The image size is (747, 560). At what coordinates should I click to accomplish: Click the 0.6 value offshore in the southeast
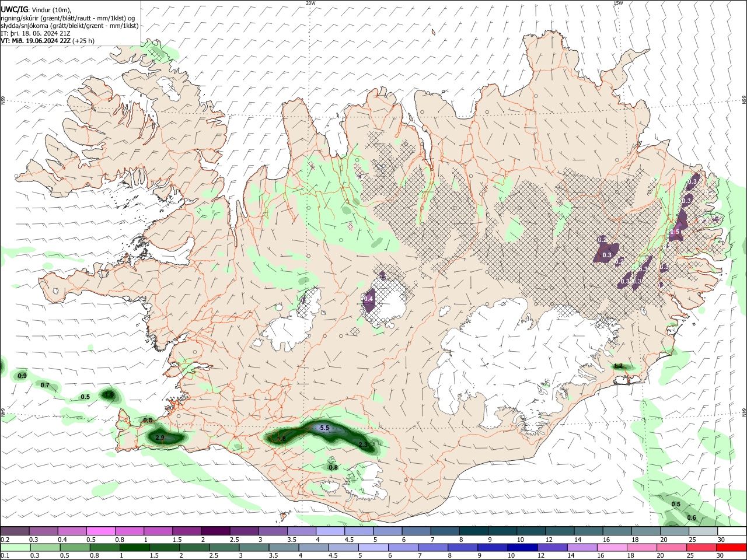(692, 518)
